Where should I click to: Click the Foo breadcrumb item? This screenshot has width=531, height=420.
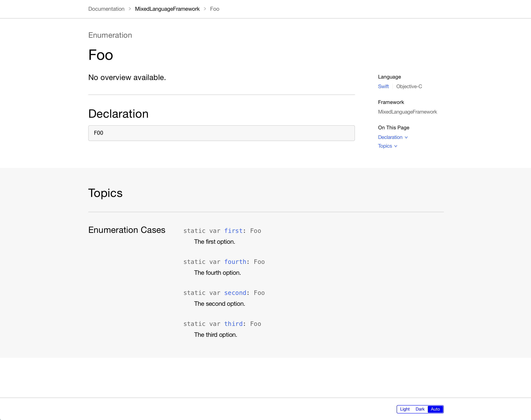(x=215, y=9)
